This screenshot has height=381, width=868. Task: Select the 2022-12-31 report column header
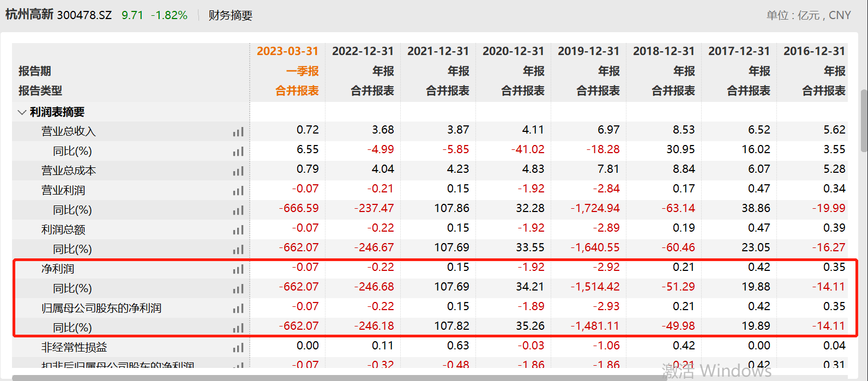point(363,51)
